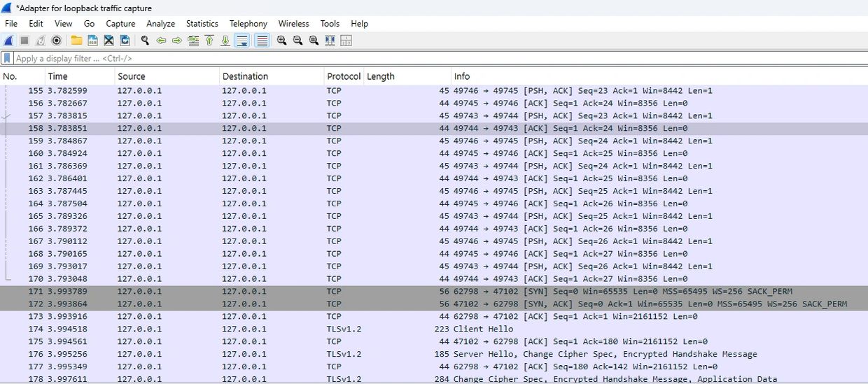
Task: Go to the first packet
Action: (x=209, y=41)
